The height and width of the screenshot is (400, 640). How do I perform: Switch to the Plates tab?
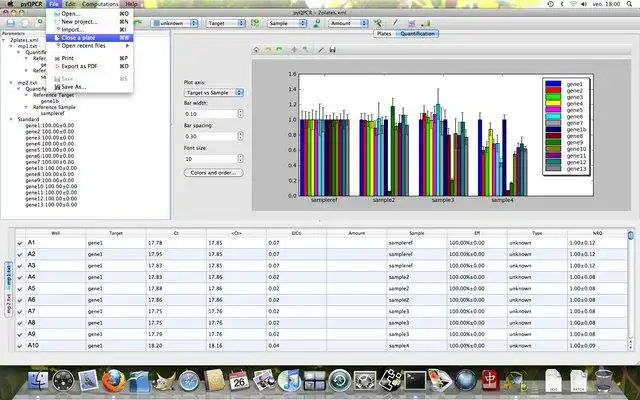click(x=384, y=33)
